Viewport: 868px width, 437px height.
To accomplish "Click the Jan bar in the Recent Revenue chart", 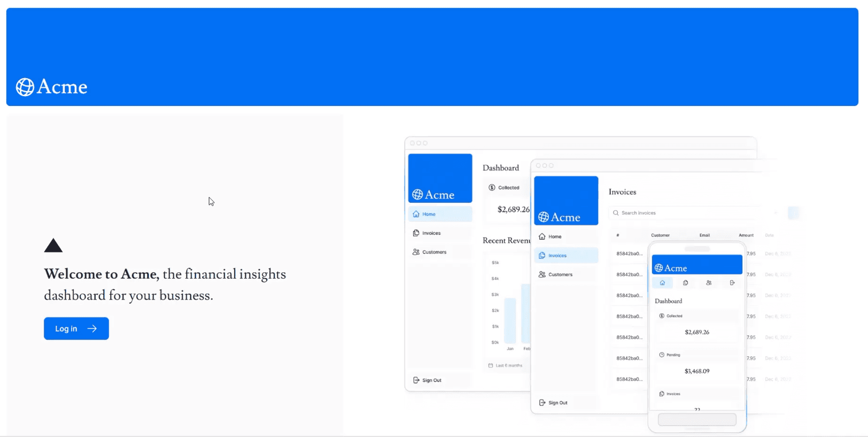I will coord(510,321).
